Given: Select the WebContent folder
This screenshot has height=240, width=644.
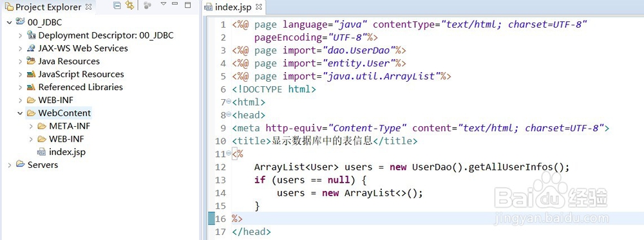Looking at the screenshot, I should (x=64, y=113).
